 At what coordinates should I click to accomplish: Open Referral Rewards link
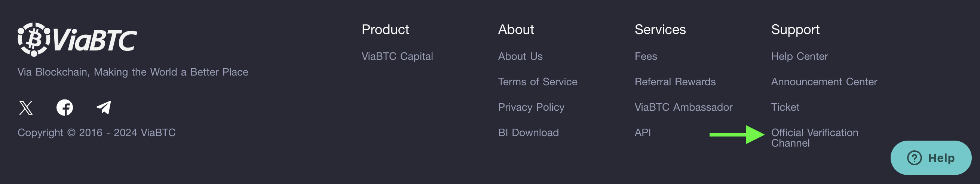click(x=675, y=82)
